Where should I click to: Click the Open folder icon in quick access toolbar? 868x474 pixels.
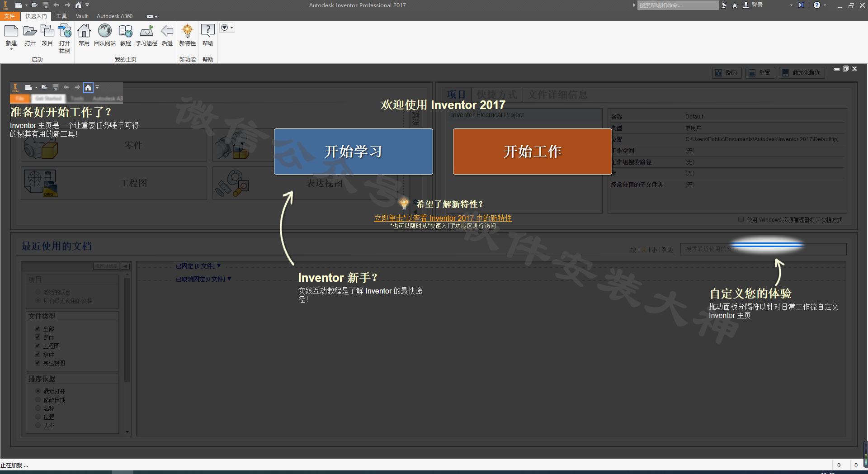(x=34, y=5)
